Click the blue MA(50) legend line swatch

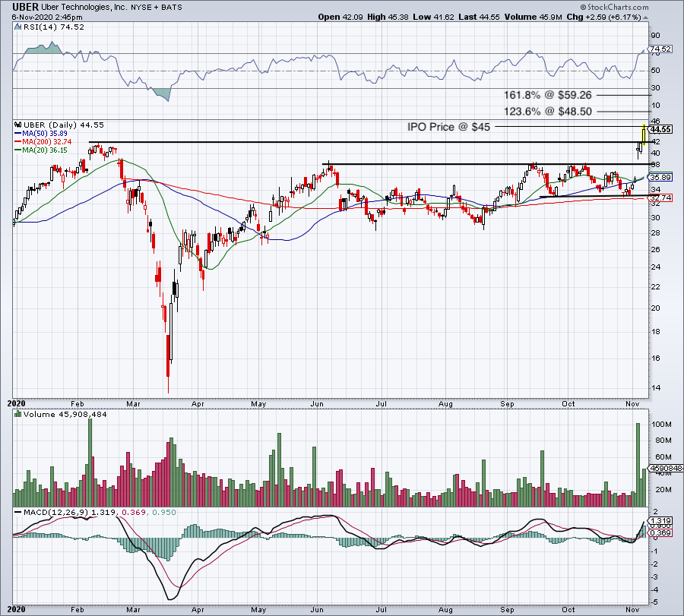point(18,134)
